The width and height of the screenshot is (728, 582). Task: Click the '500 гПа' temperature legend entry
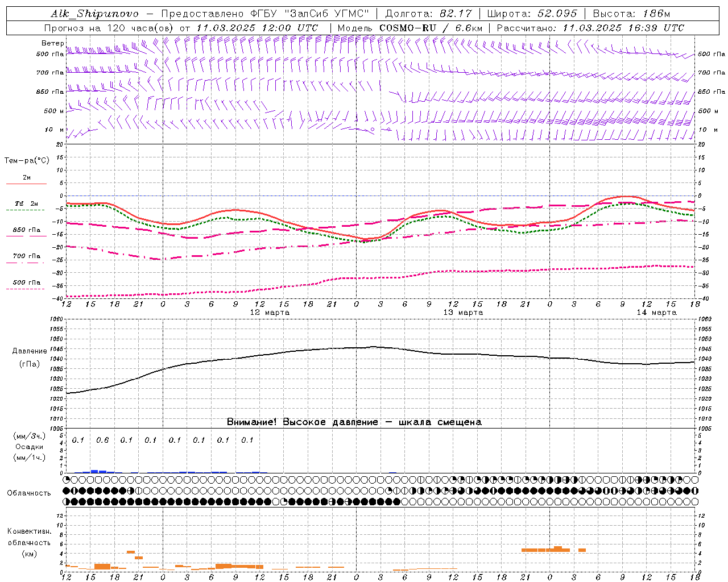point(27,282)
